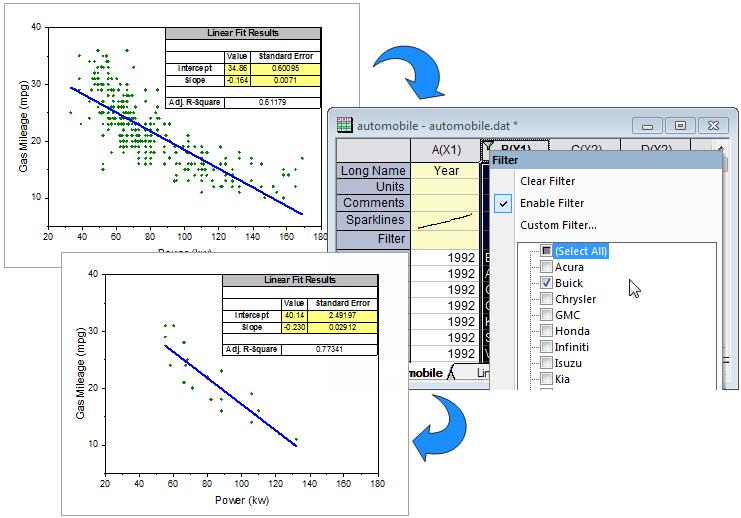Image resolution: width=741 pixels, height=518 pixels.
Task: Tick the Honda checkbox in filter list
Action: coord(546,331)
